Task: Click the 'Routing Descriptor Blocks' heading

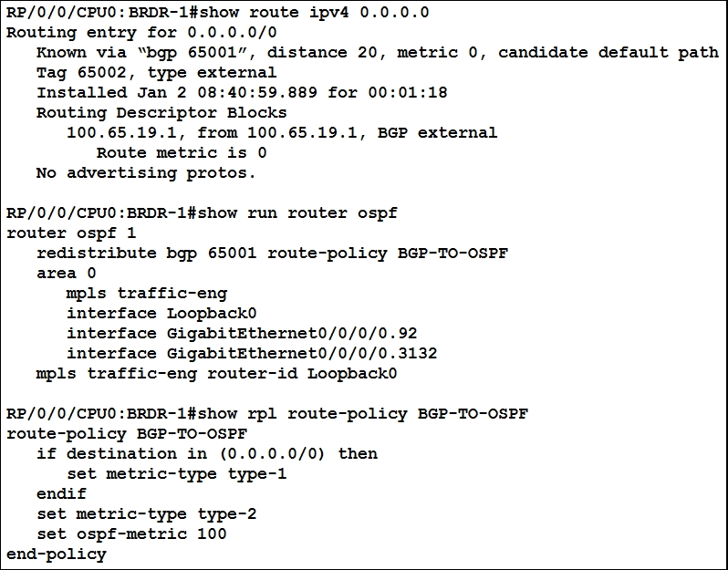Action: click(x=161, y=113)
